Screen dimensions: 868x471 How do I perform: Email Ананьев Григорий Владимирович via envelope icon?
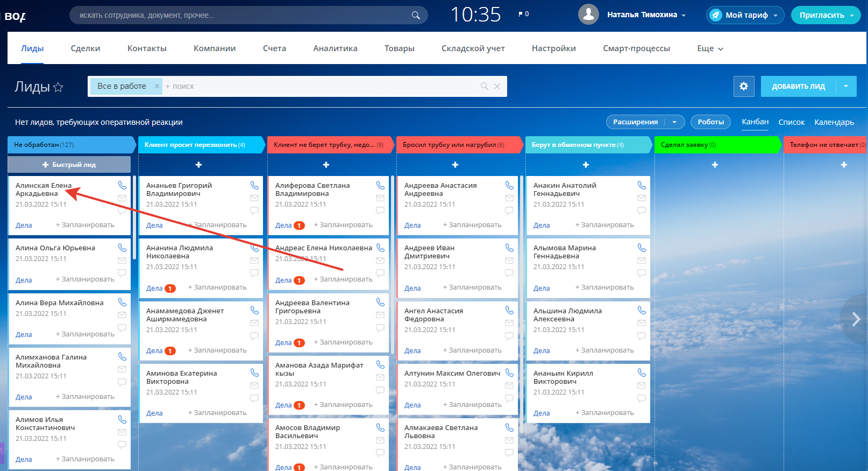coord(254,198)
